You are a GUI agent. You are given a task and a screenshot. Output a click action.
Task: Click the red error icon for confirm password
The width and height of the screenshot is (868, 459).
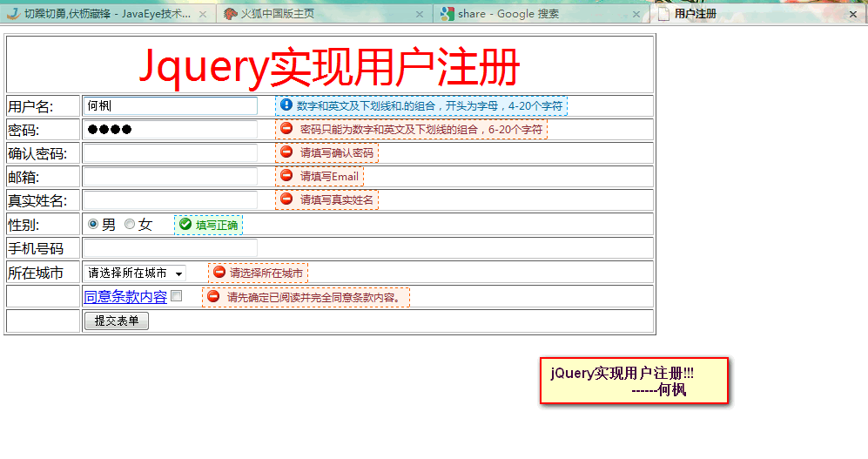pyautogui.click(x=286, y=152)
